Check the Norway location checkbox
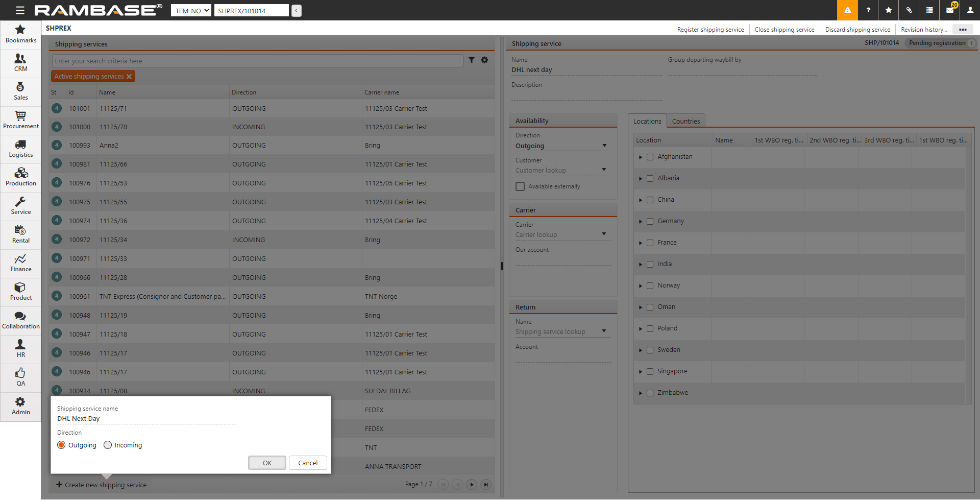Screen dimensions: 980x500 tap(650, 285)
